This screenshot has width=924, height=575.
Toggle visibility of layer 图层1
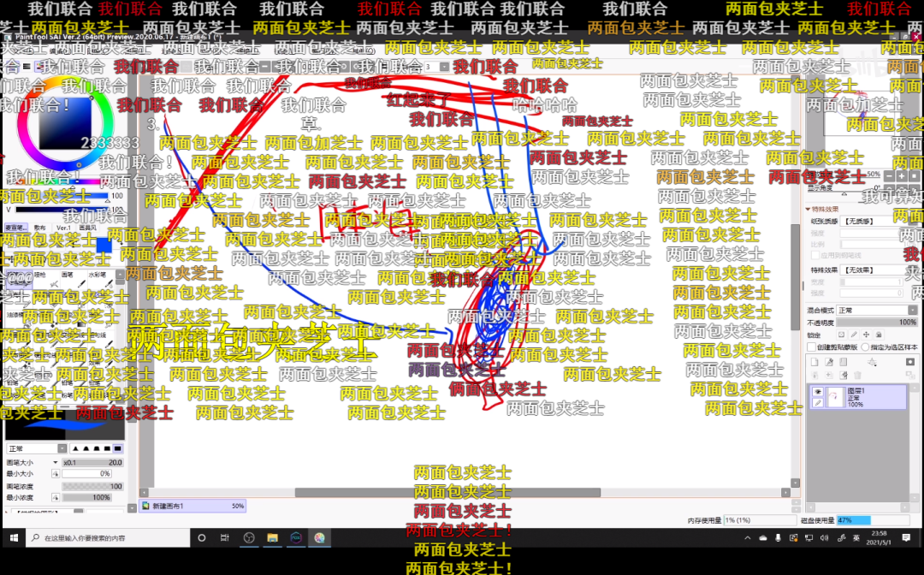click(818, 392)
